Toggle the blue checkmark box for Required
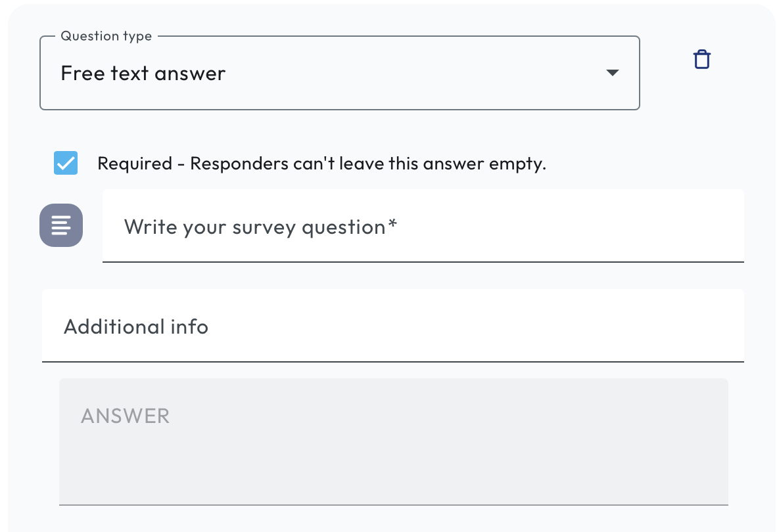Image resolution: width=777 pixels, height=532 pixels. coord(66,163)
